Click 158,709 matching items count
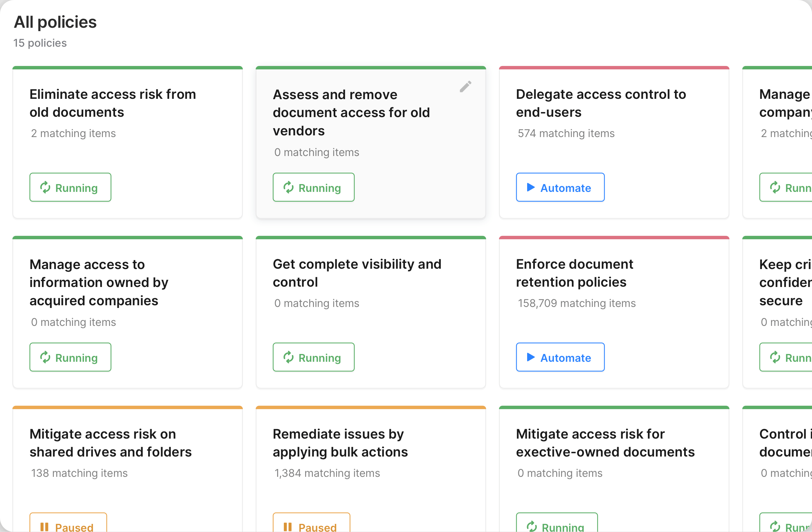812x532 pixels. pos(577,303)
